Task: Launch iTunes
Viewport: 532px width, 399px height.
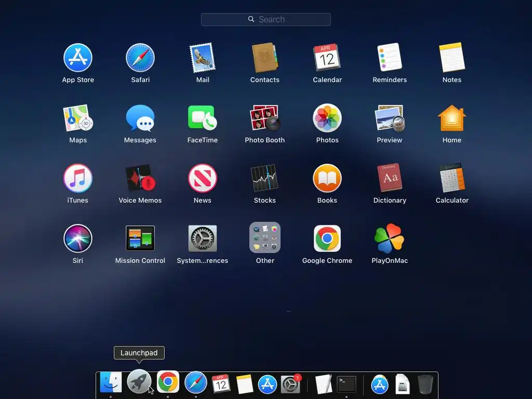Action: coord(78,178)
